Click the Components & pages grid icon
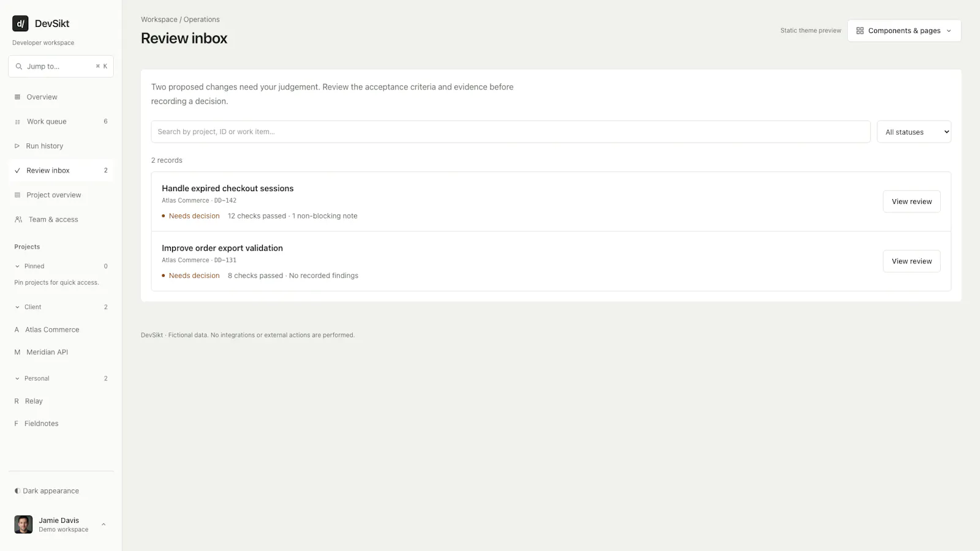 (860, 31)
